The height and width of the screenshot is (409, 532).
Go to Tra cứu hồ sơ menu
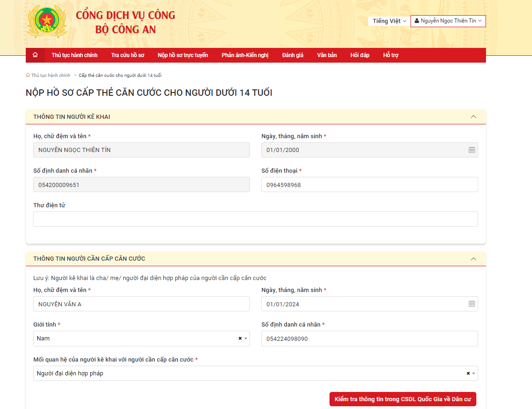click(127, 55)
